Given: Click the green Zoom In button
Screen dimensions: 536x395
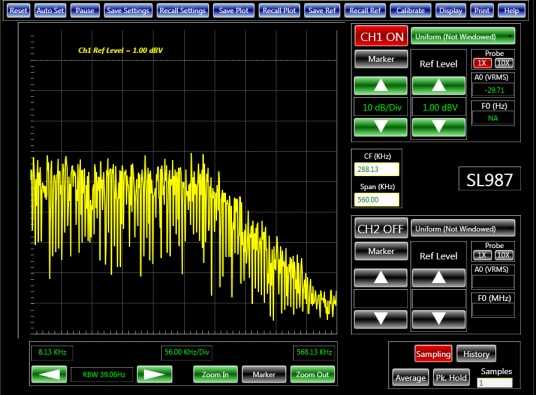Looking at the screenshot, I should [x=215, y=374].
